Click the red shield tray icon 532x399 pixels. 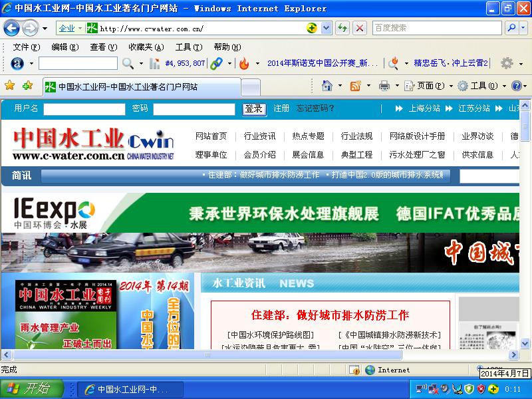[x=481, y=389]
